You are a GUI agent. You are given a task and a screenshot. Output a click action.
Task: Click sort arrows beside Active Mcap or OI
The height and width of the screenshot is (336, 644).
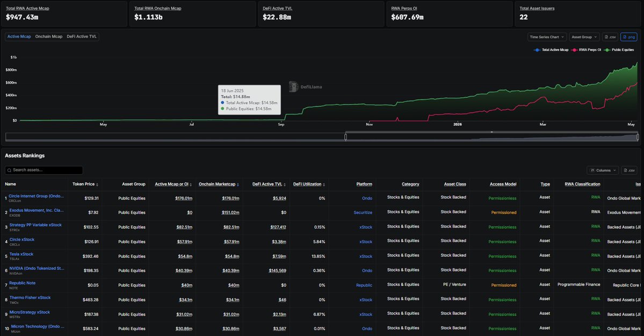(x=191, y=184)
